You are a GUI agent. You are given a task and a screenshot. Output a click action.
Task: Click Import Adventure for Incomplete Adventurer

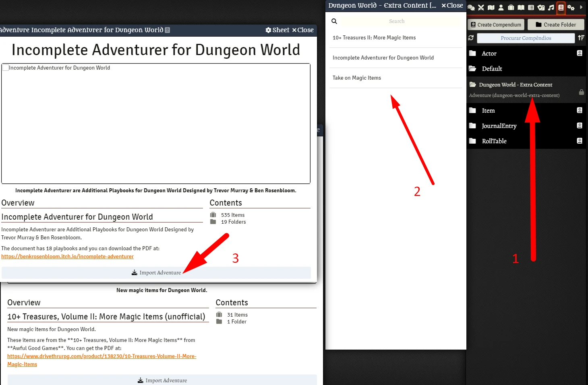click(156, 273)
